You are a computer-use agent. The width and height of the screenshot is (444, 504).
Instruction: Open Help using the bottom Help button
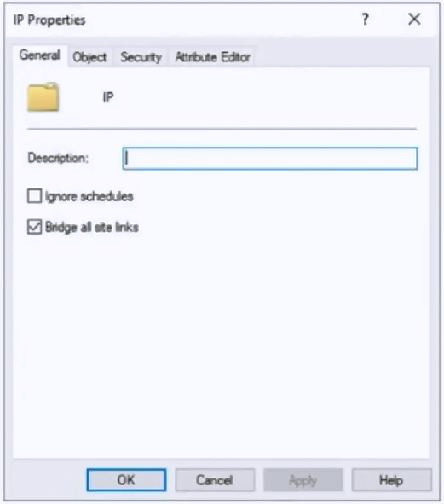click(391, 480)
